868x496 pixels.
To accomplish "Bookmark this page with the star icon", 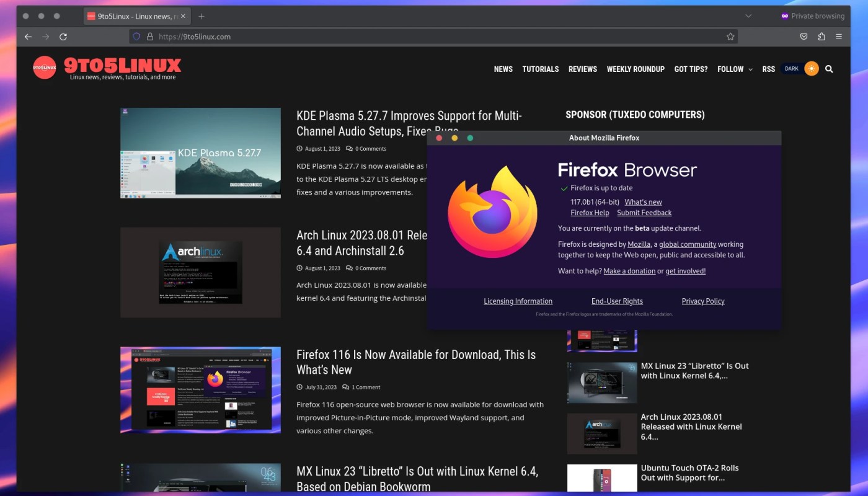I will 730,37.
